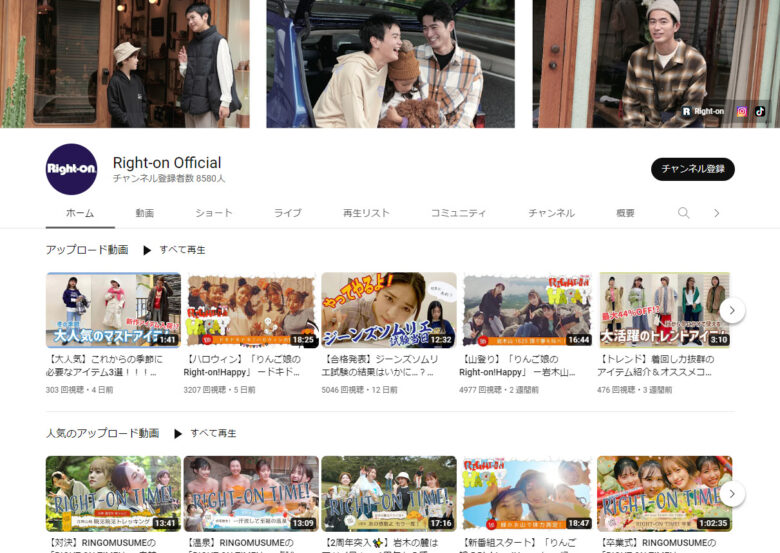Open the 16:44 mountain climbing thumbnail
Image resolution: width=780 pixels, height=553 pixels.
(527, 310)
